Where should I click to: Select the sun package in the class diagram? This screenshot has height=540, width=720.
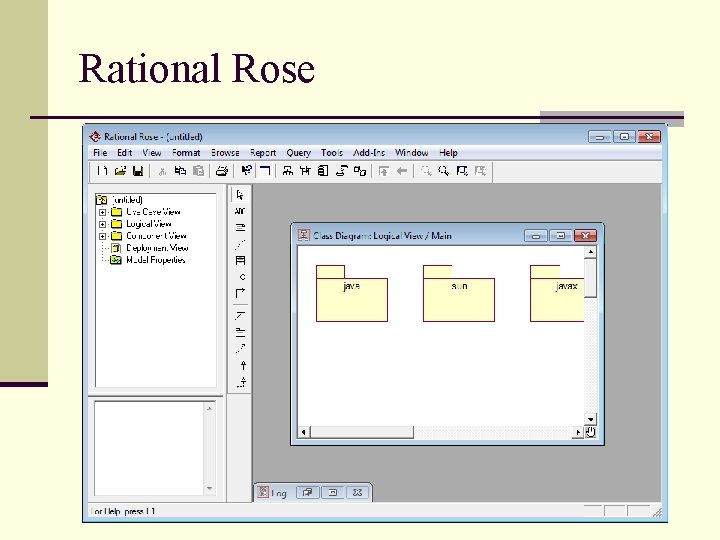click(459, 294)
